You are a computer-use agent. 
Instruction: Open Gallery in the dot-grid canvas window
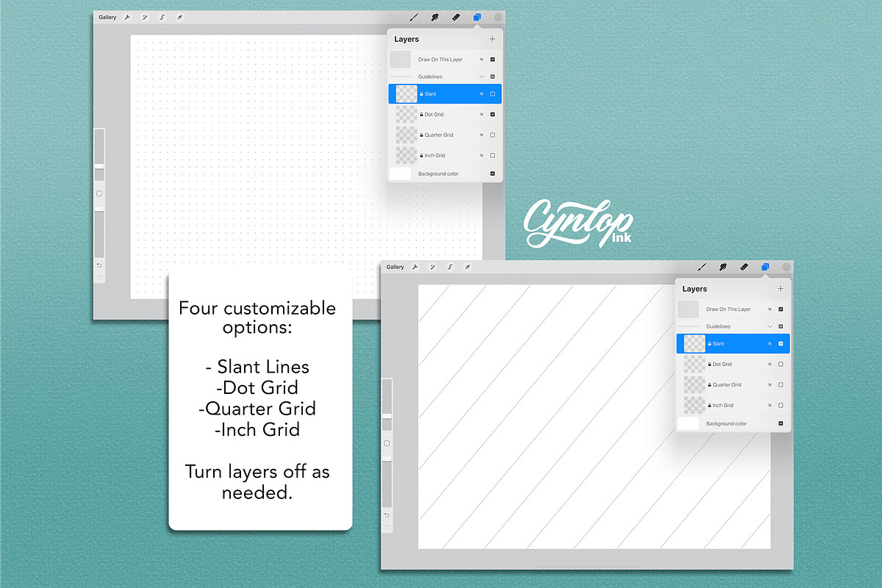(x=107, y=17)
